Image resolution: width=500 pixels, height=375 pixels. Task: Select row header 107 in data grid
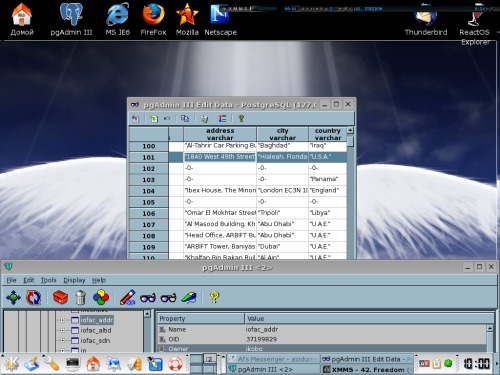tap(149, 225)
